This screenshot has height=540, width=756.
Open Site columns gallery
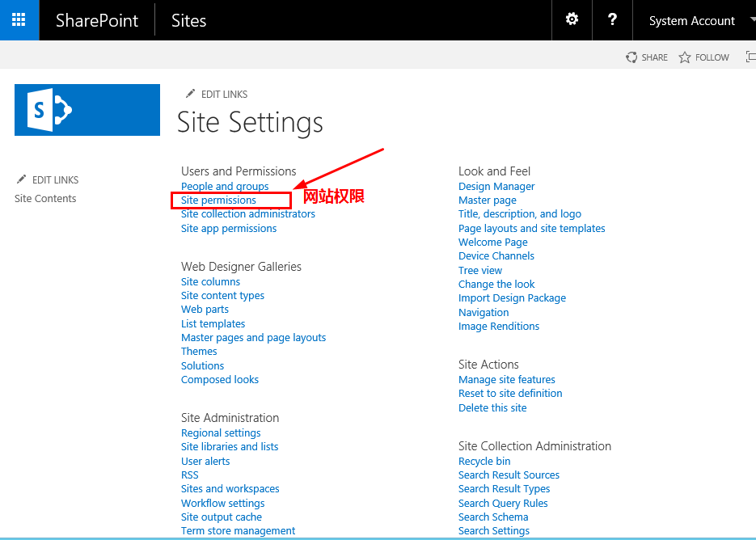(210, 281)
